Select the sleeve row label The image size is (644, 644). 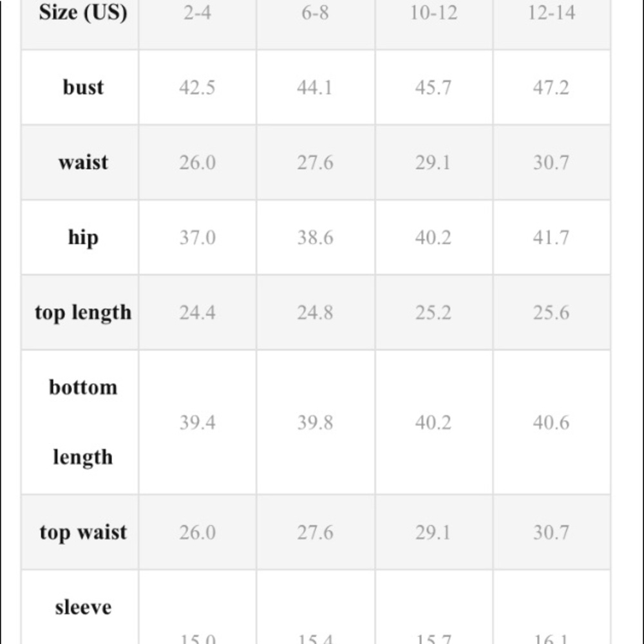pos(83,607)
